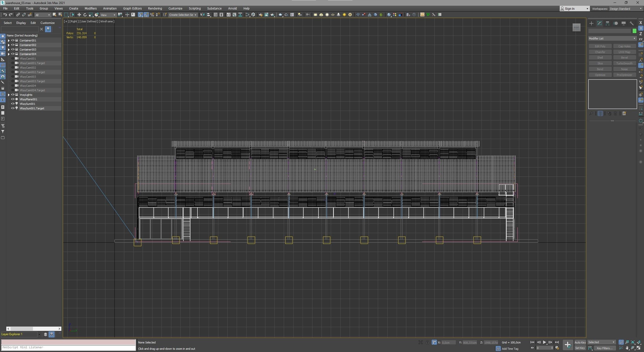Toggle visibility of VRayPlane001
This screenshot has height=352, width=644.
coord(13,99)
